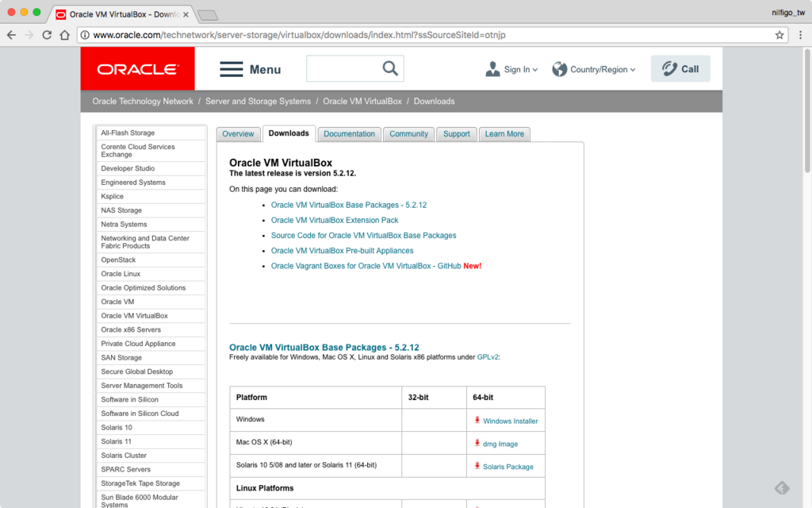Open the Support tab
Viewport: 812px width, 508px height.
pyautogui.click(x=456, y=133)
